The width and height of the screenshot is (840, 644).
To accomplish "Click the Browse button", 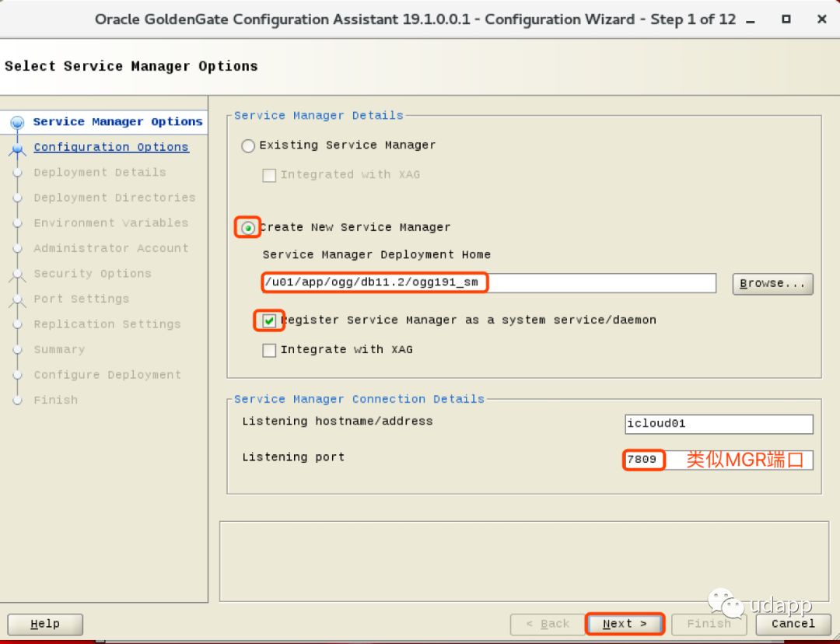I will coord(772,284).
